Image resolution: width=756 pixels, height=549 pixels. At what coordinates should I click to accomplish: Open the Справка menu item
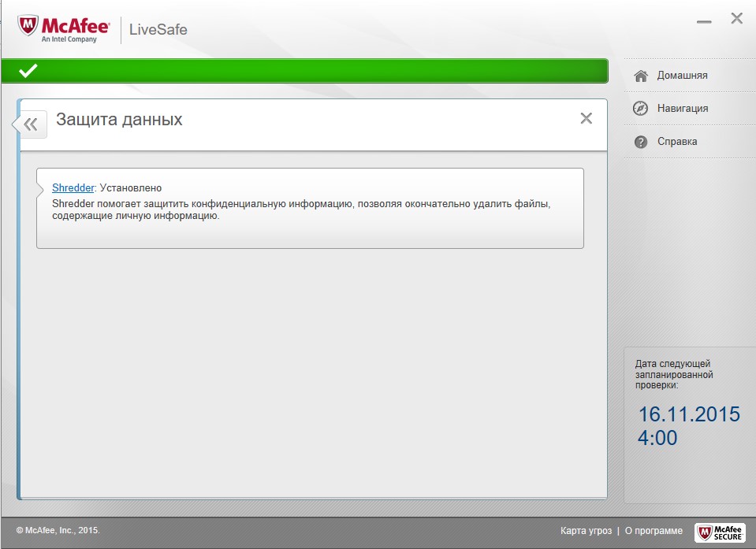tap(677, 142)
